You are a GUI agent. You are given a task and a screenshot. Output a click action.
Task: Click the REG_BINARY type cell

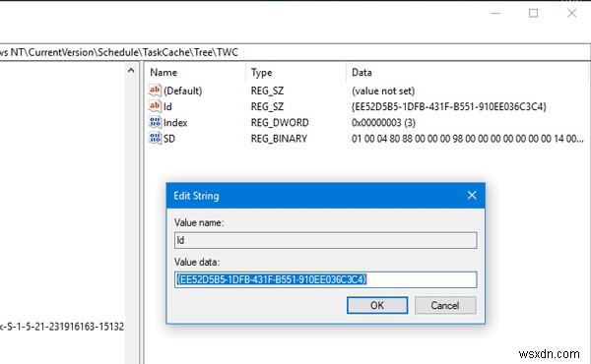279,139
